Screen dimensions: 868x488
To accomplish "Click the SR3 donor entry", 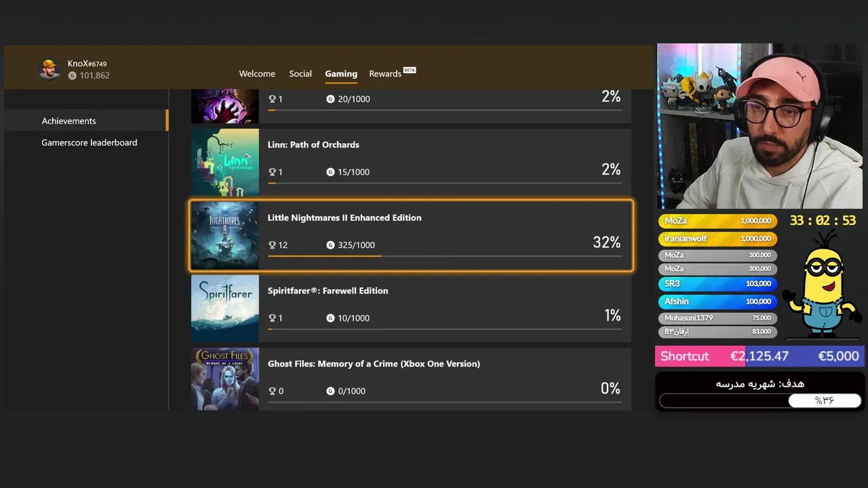I will point(717,284).
